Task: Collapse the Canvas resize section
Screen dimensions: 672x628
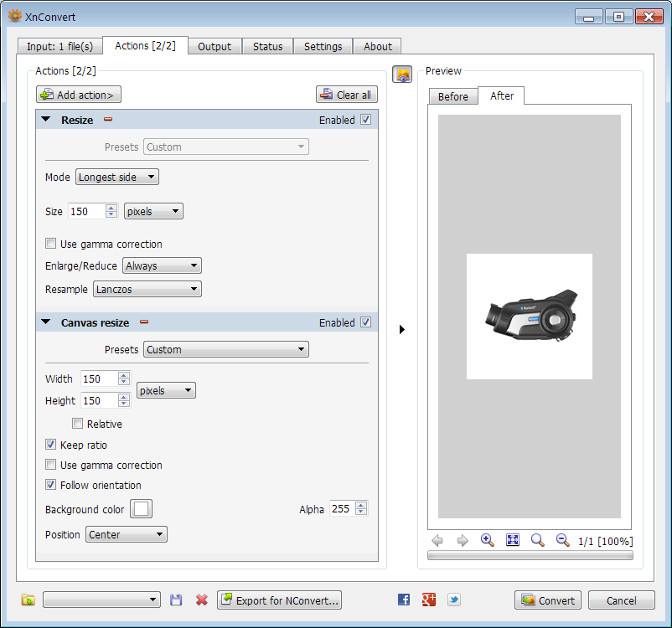Action: tap(46, 322)
